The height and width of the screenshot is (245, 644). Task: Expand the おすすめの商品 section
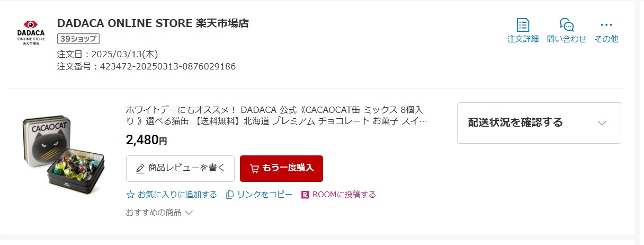click(159, 212)
